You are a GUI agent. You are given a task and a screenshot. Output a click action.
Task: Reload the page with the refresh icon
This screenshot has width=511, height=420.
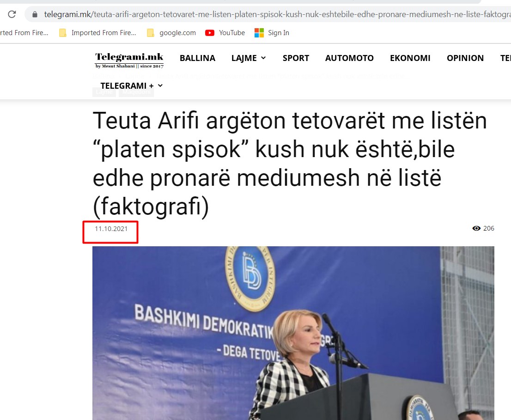[12, 14]
